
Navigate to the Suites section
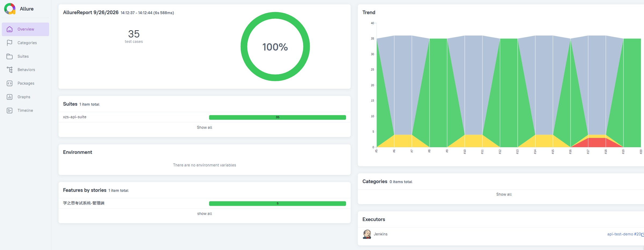click(25, 56)
